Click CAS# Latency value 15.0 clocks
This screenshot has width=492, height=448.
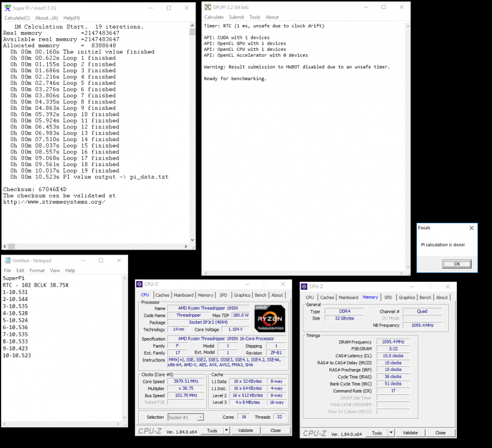pyautogui.click(x=393, y=356)
